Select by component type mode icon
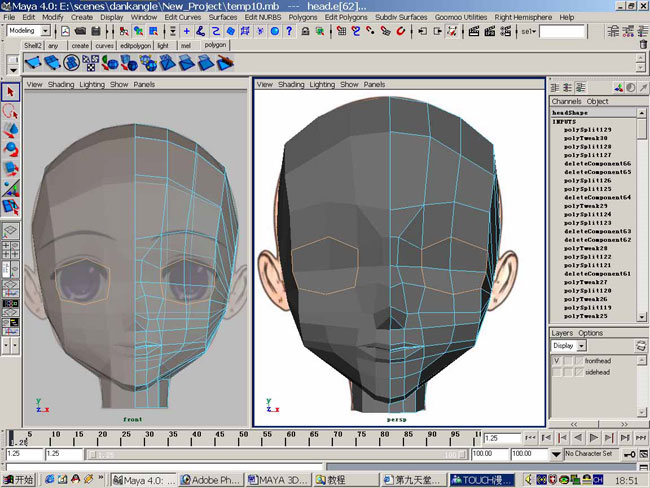Viewport: 650px width, 488px height. (x=153, y=31)
